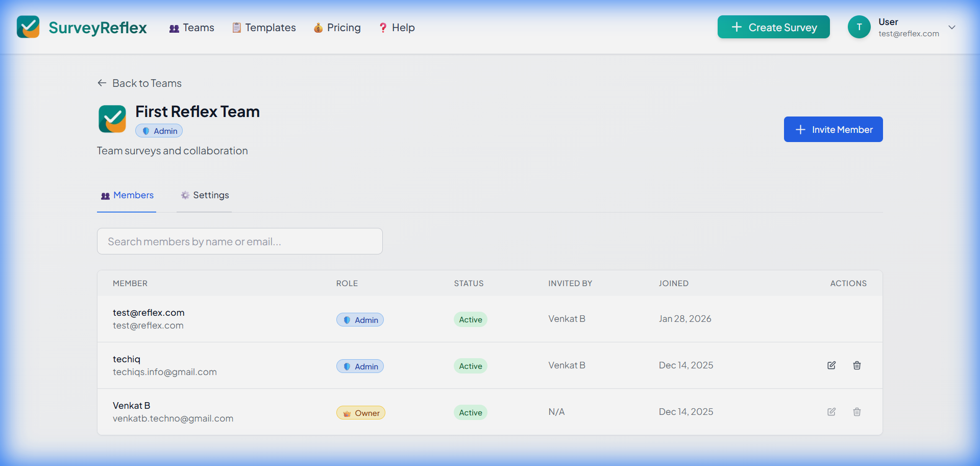Click trash icon for Venkat B
980x466 pixels.
tap(857, 412)
